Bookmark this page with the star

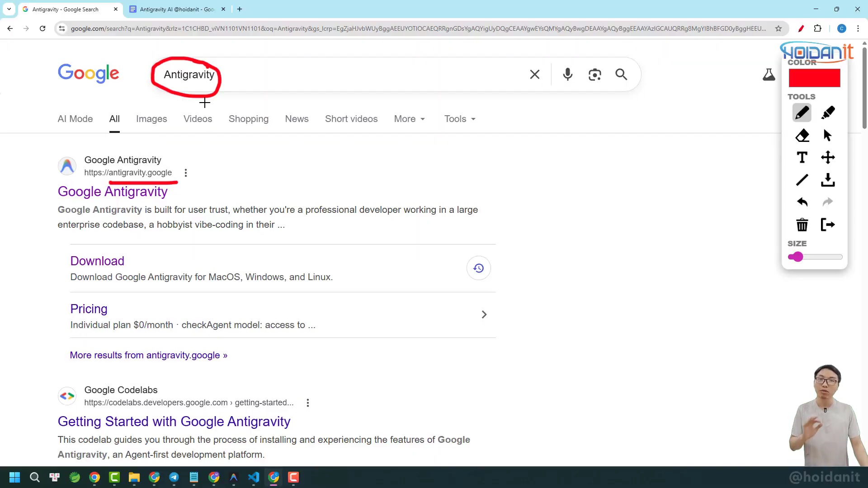tap(778, 28)
